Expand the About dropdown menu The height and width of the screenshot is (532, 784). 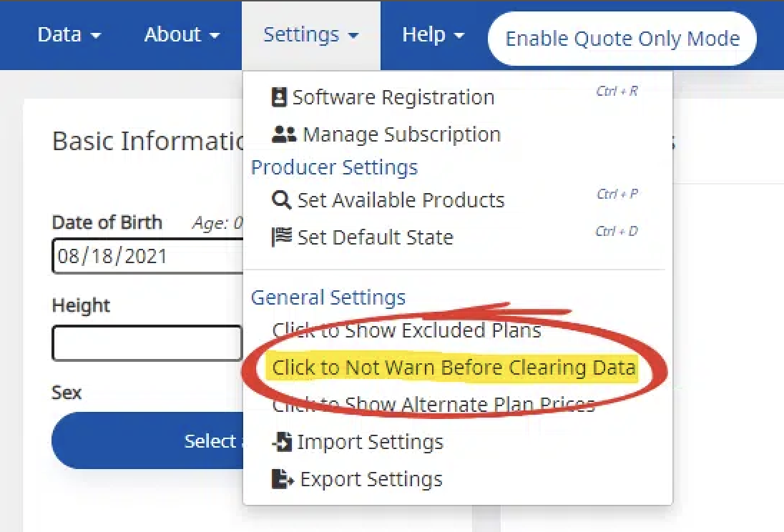[182, 35]
